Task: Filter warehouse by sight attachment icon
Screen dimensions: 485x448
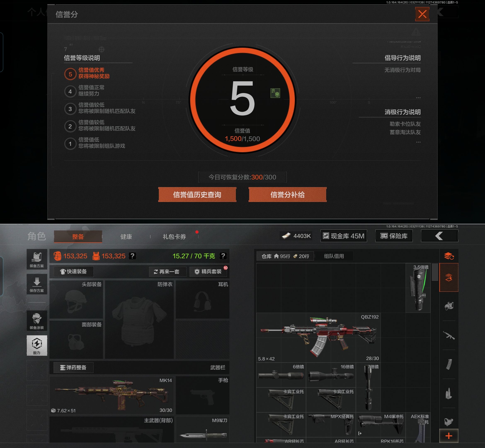Action: pos(449,422)
